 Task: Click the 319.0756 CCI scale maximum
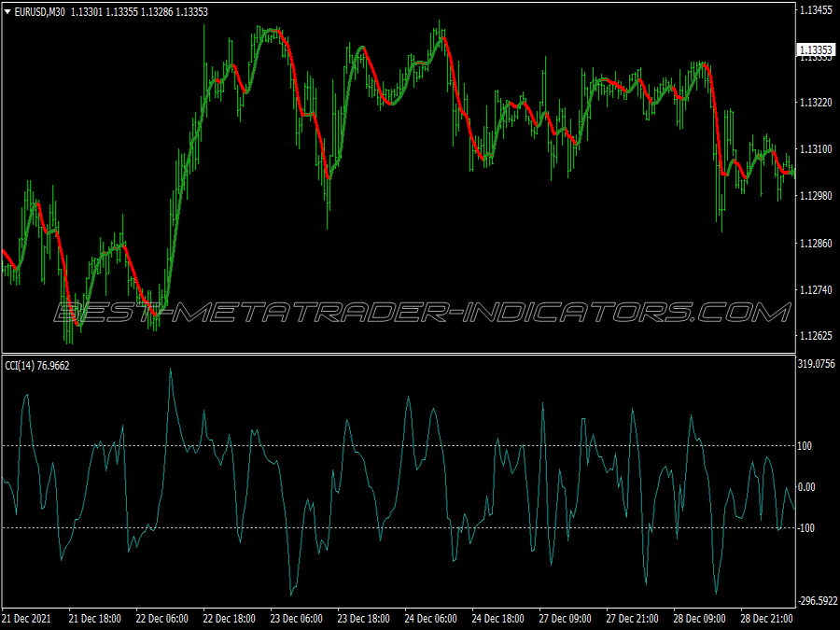[x=817, y=364]
